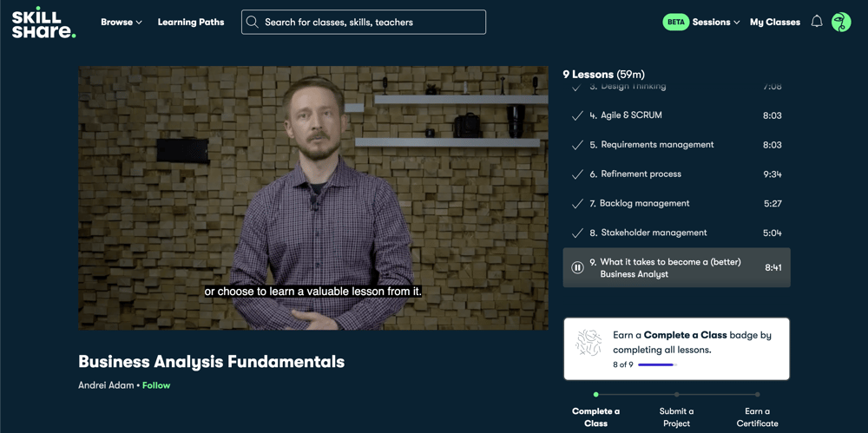
Task: Select lesson 9 What it takes to become
Action: point(676,267)
